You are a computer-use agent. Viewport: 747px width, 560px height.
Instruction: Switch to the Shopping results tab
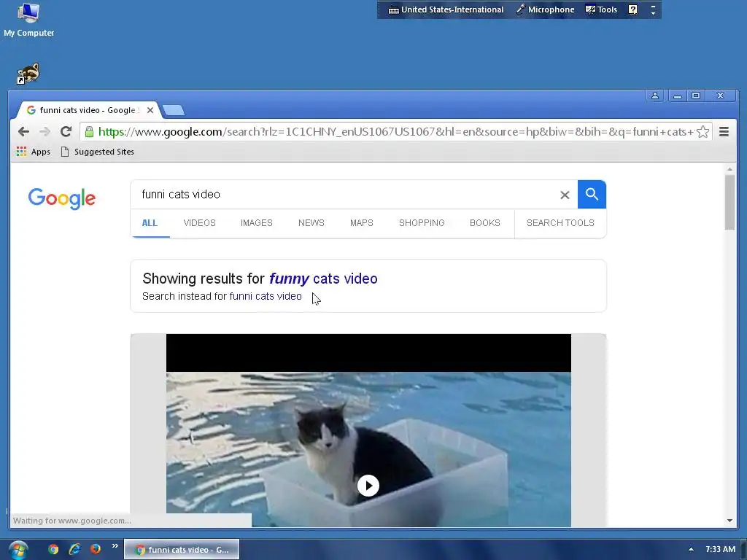pos(422,223)
